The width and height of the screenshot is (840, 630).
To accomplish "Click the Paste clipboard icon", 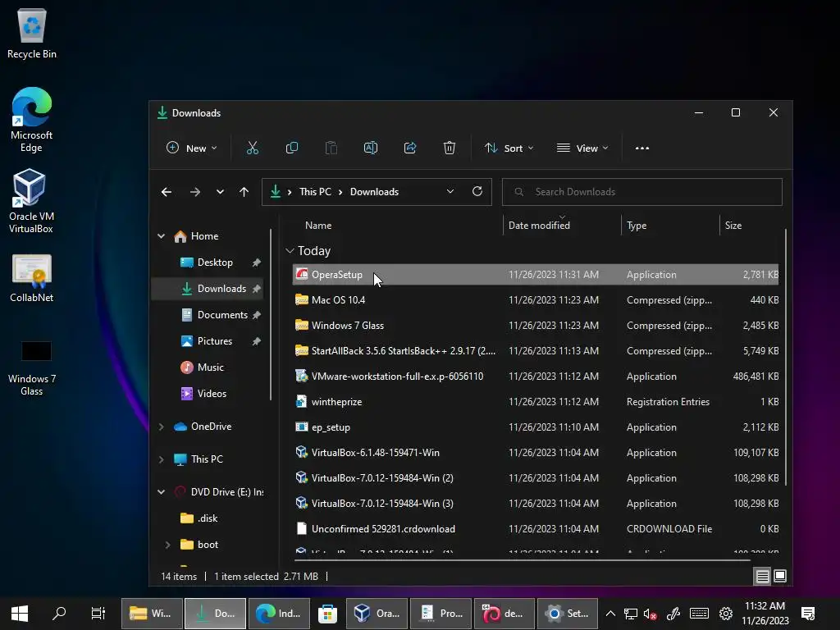I will 331,148.
